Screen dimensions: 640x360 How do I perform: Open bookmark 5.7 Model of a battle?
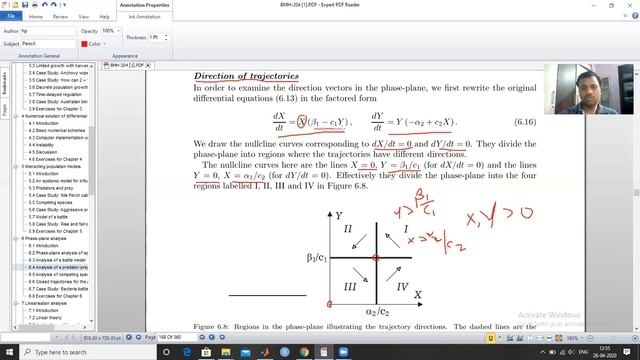[x=48, y=217]
